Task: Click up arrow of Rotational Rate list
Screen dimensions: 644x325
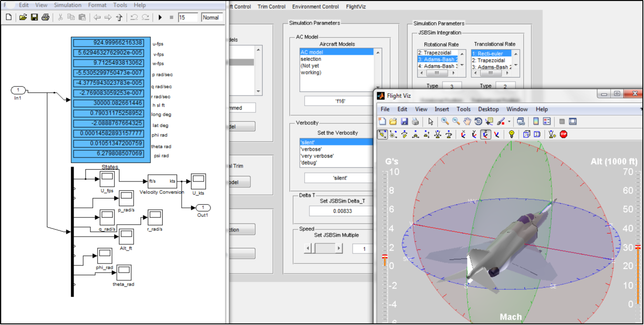Action: point(462,54)
